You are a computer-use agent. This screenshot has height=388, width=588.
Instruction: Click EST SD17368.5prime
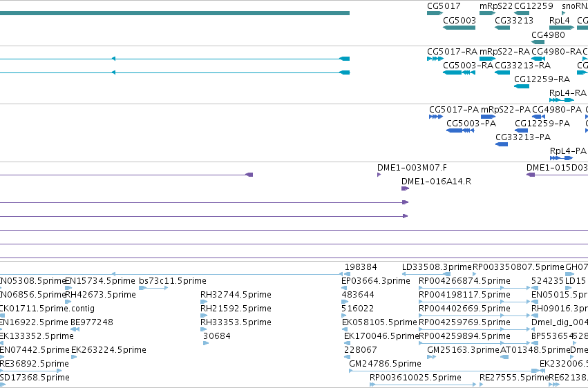pyautogui.click(x=35, y=378)
